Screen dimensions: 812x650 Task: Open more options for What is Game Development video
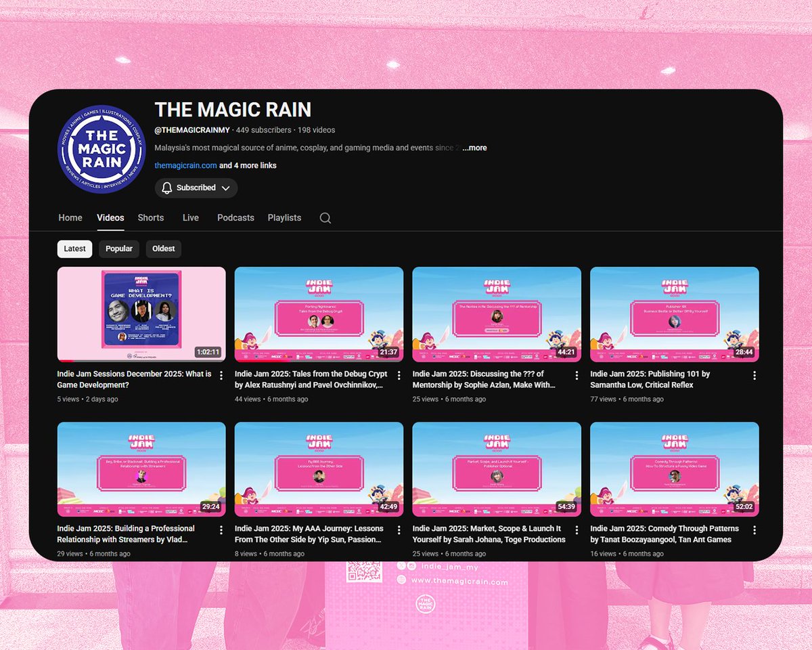221,376
